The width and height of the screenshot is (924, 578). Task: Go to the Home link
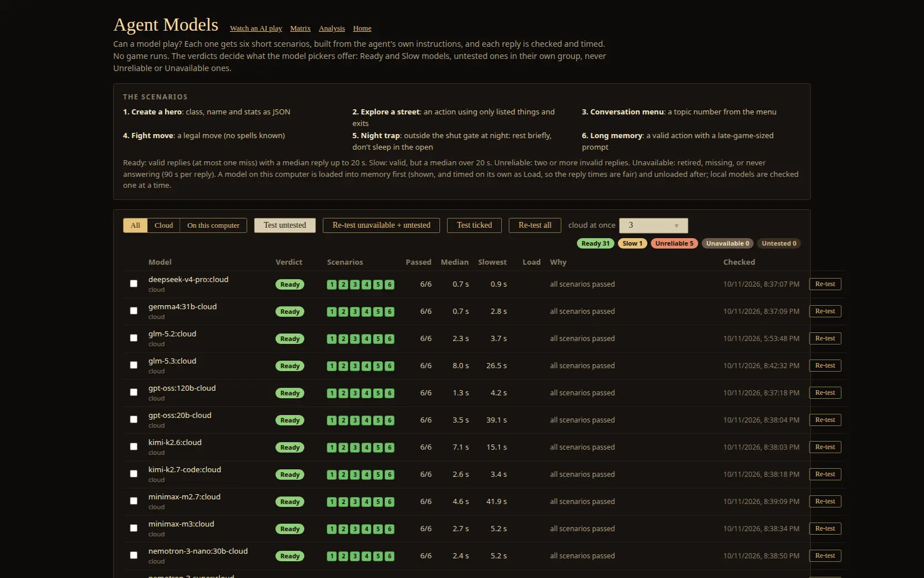(x=362, y=28)
